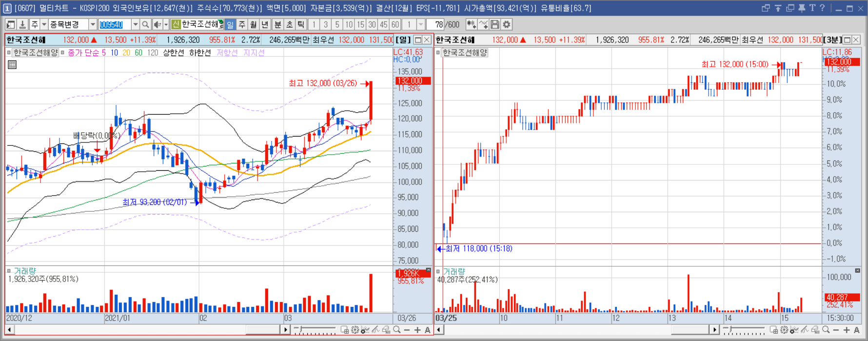
Task: Maximize the daily chart pane
Action: [418, 40]
